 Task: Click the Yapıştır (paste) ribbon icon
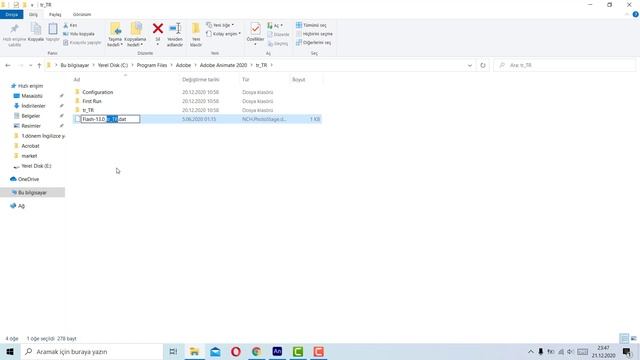point(53,32)
